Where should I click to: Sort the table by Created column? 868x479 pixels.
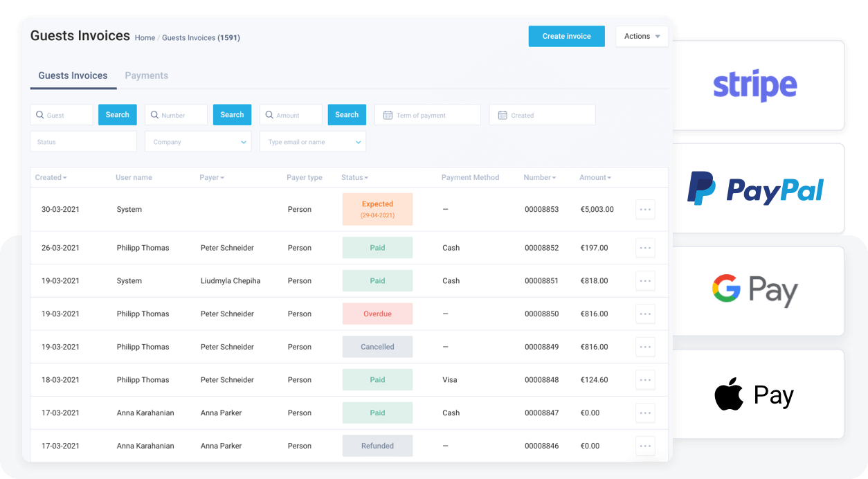coord(51,178)
